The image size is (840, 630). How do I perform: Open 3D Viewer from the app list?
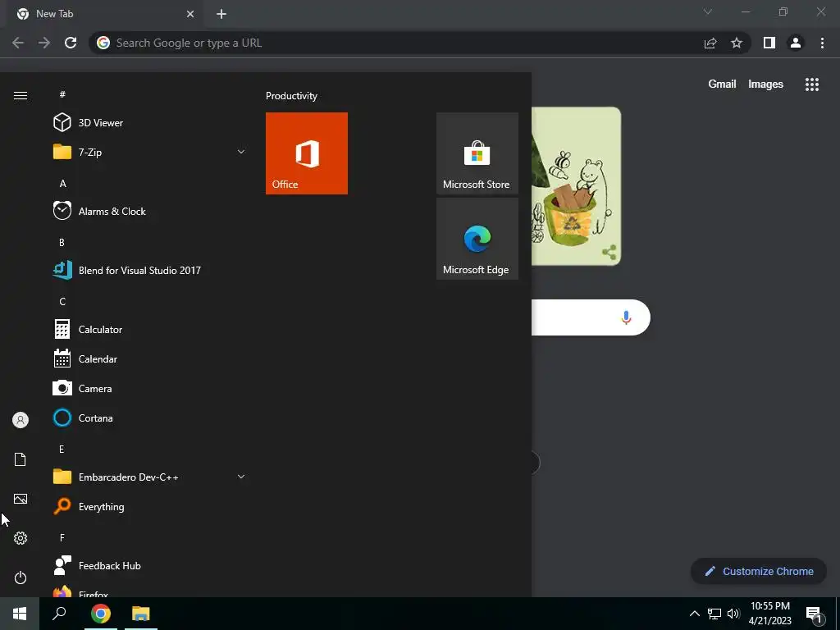coord(150,123)
